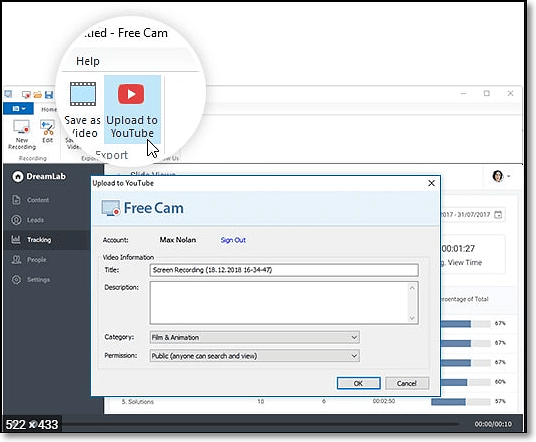Viewport: 536px width, 442px height.
Task: Click the Save as Video filmstrip icon
Action: click(x=83, y=94)
